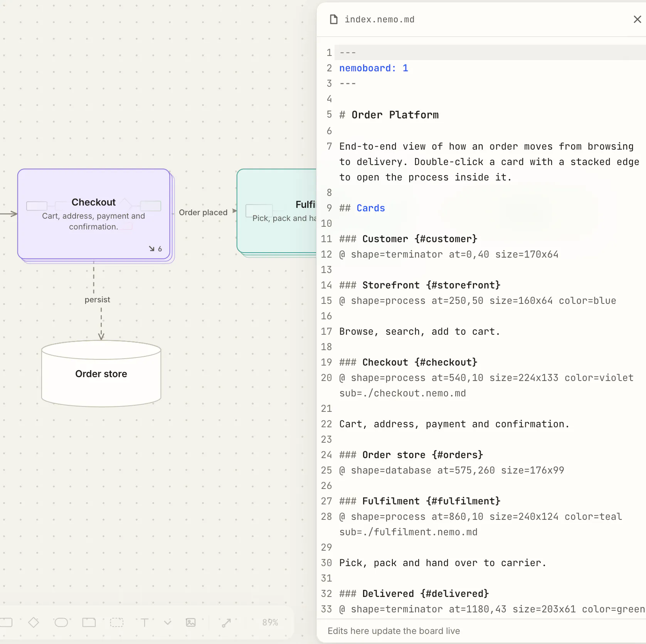Click the file icon beside index.nemo.md
The image size is (646, 644).
[334, 19]
